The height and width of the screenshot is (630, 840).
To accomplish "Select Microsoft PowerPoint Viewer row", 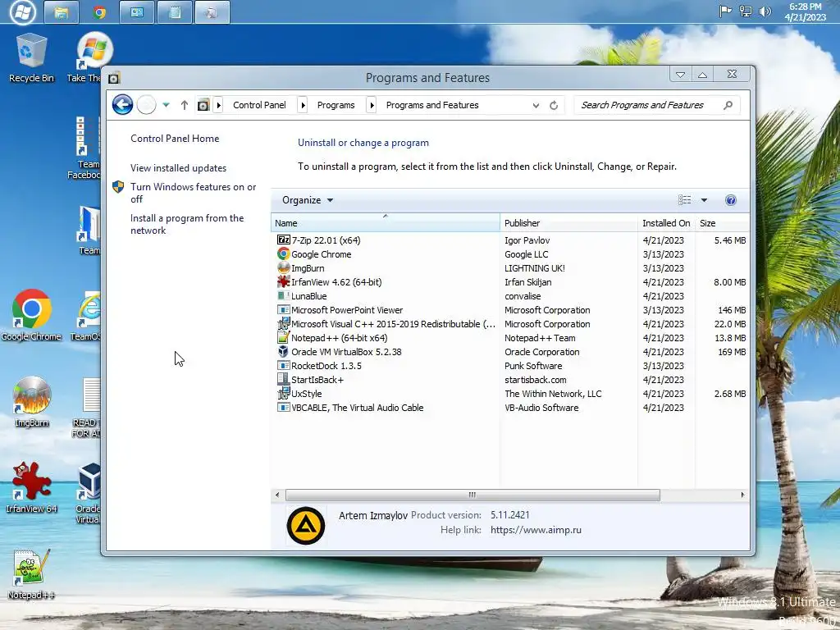I will coord(510,309).
